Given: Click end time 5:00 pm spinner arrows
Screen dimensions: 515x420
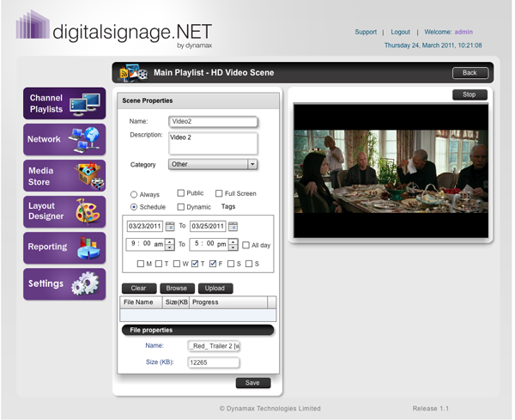Looking at the screenshot, I should 233,244.
